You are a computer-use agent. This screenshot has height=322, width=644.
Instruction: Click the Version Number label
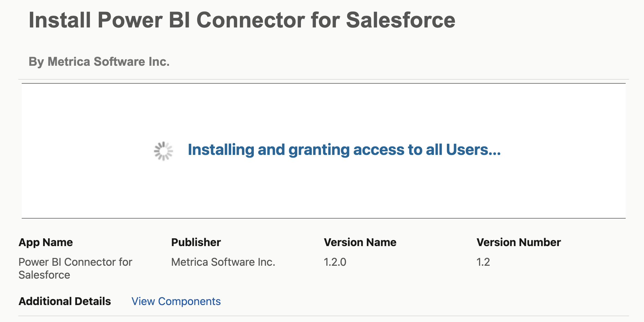(518, 242)
